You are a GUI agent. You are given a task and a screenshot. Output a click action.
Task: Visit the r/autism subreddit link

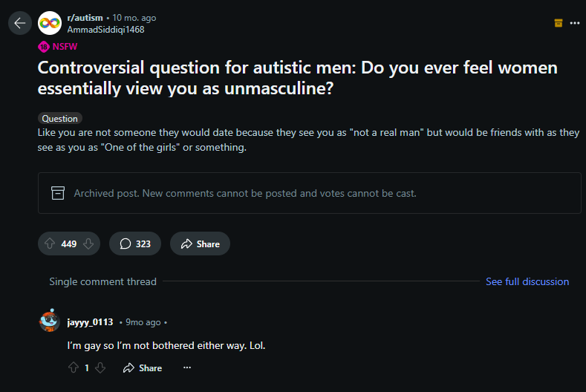point(85,18)
